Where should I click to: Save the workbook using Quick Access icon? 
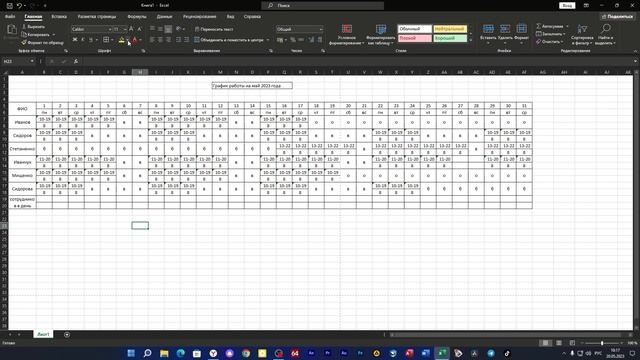click(x=9, y=6)
